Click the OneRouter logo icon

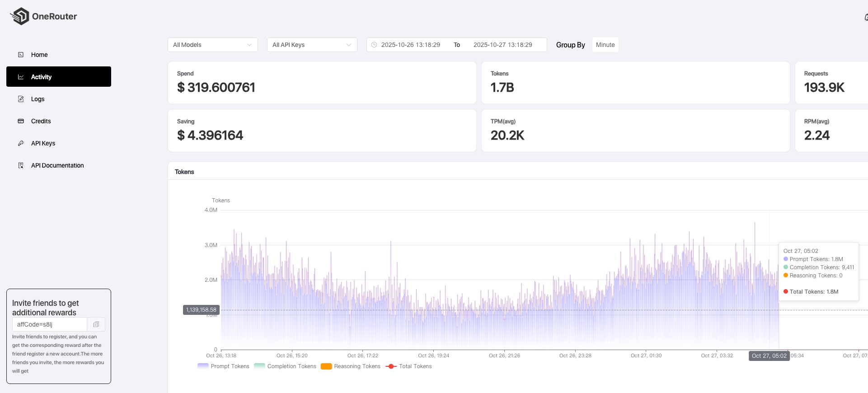pos(19,16)
